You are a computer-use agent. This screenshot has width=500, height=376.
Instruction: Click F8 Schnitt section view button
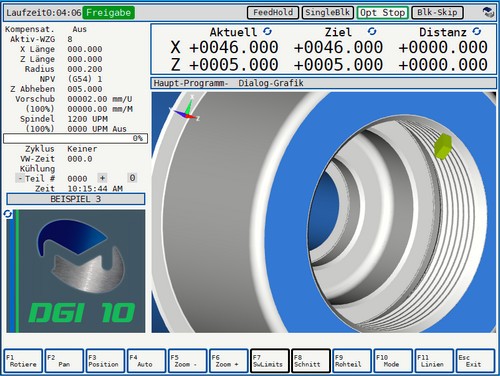pos(311,361)
